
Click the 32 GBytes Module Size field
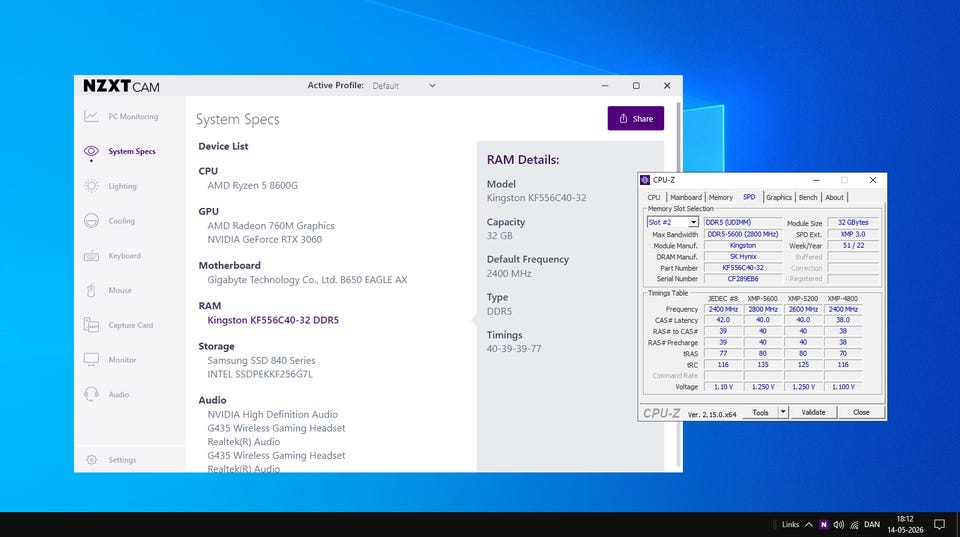tap(853, 222)
